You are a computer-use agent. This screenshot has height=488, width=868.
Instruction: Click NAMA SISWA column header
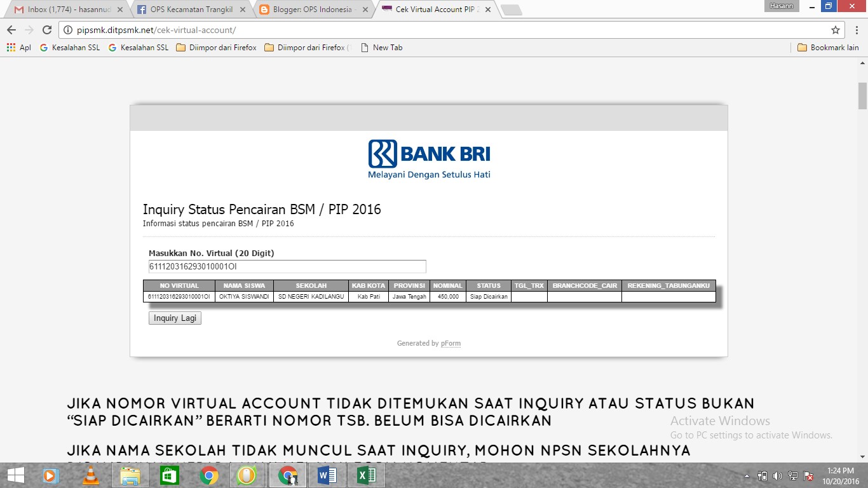(244, 286)
